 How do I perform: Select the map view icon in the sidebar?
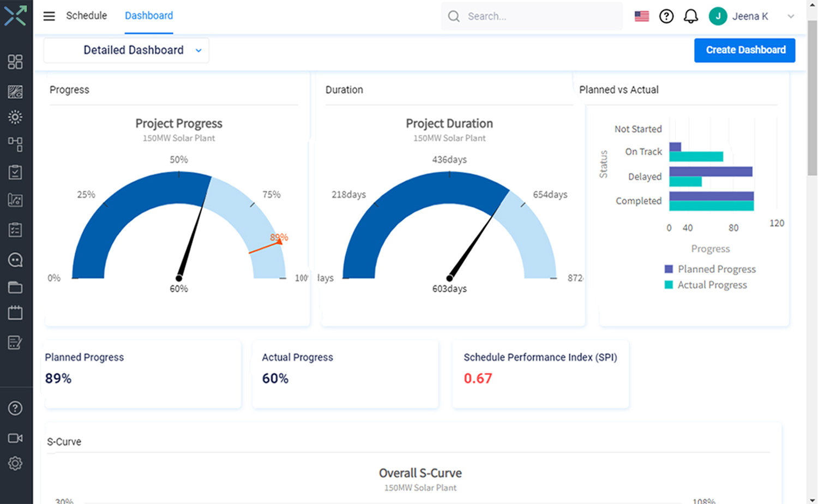16,92
